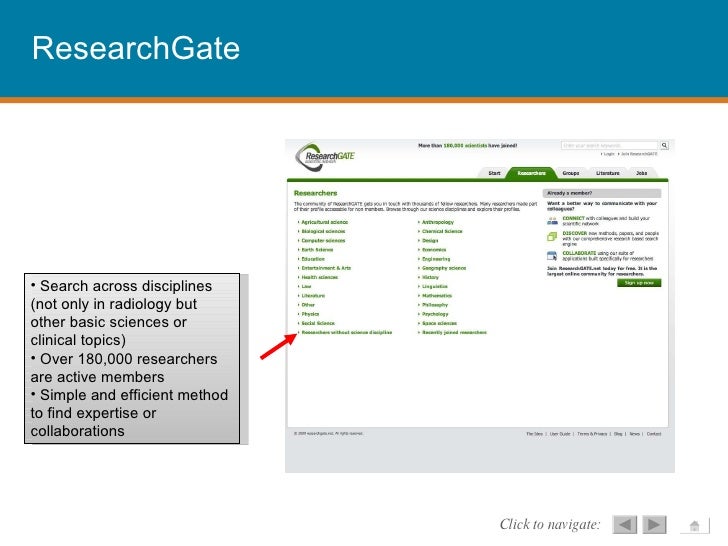
Task: Open Education discipline link
Action: pos(313,259)
